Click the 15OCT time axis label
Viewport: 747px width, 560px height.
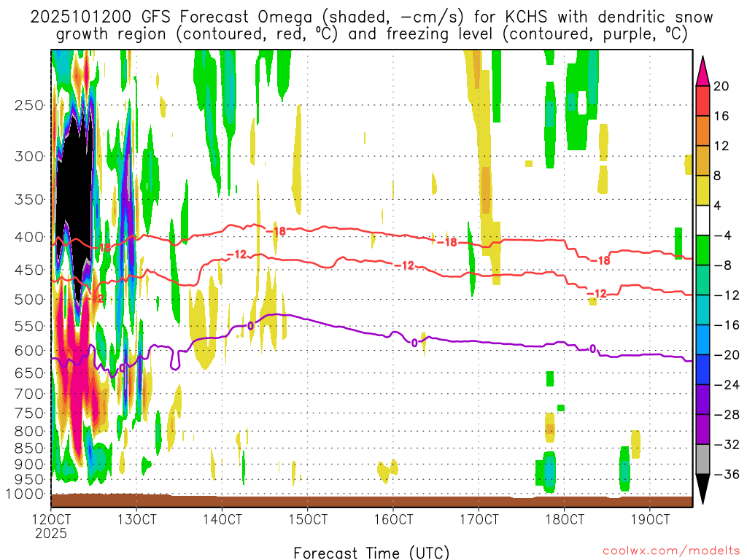pyautogui.click(x=308, y=519)
